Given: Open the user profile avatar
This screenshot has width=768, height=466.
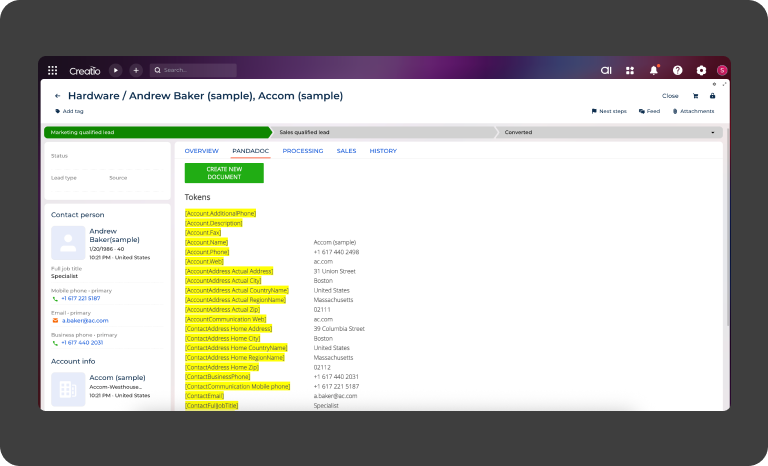Looking at the screenshot, I should click(x=722, y=71).
